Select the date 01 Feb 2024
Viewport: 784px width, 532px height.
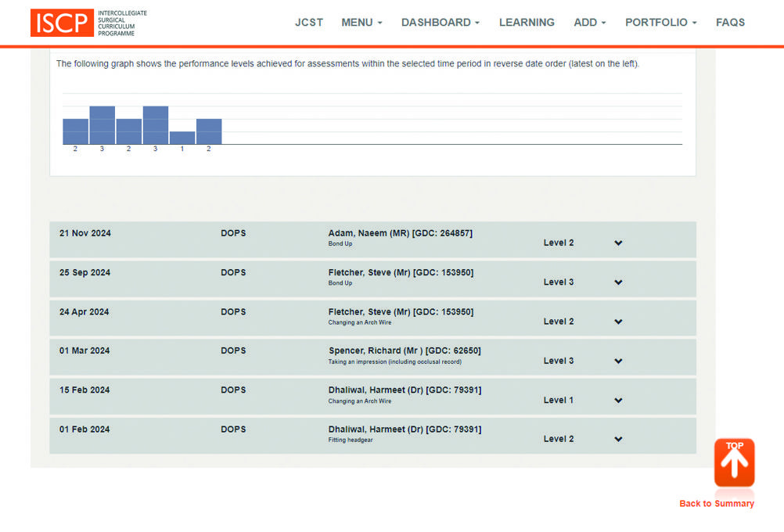[84, 430]
